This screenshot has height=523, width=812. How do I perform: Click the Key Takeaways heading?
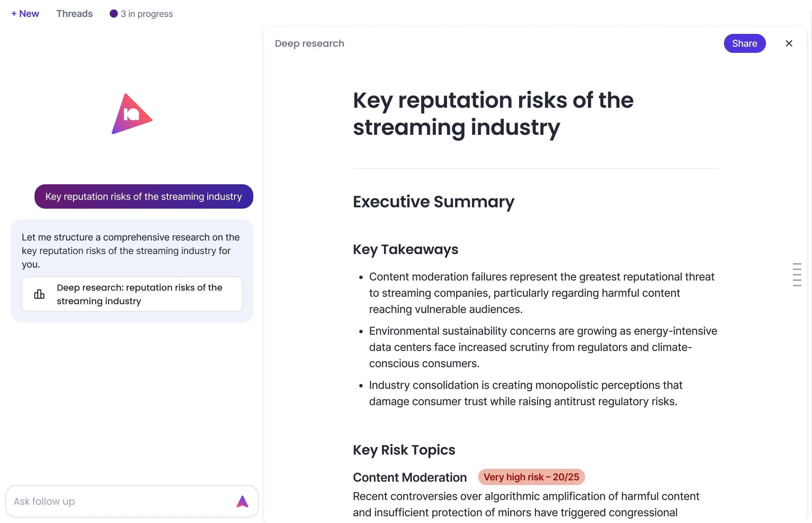click(x=405, y=249)
